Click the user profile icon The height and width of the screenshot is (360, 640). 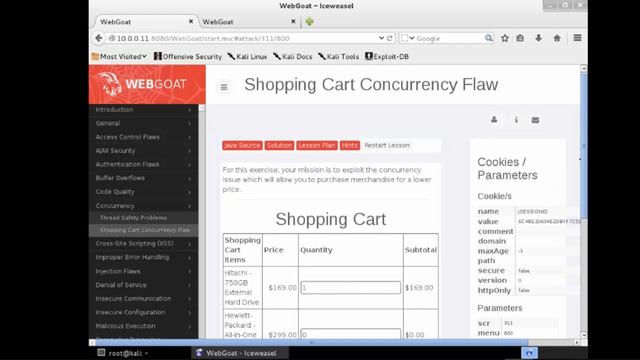[x=494, y=120]
